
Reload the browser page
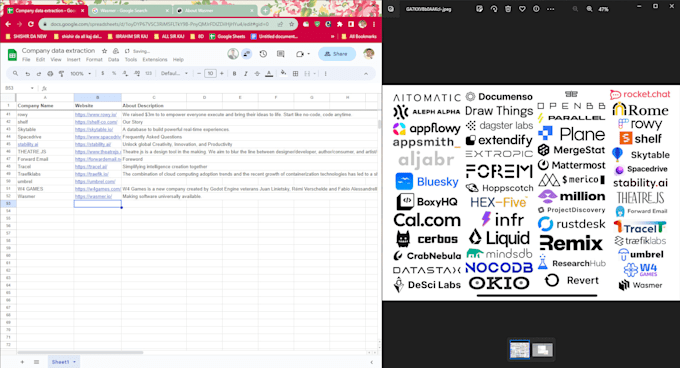(x=31, y=24)
